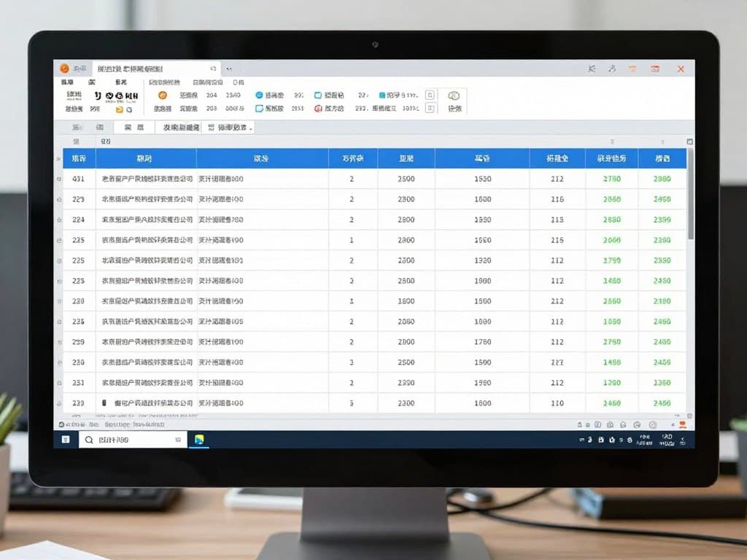Close the open document tab via its small x
Viewport: 747px width, 560px height.
(x=213, y=69)
